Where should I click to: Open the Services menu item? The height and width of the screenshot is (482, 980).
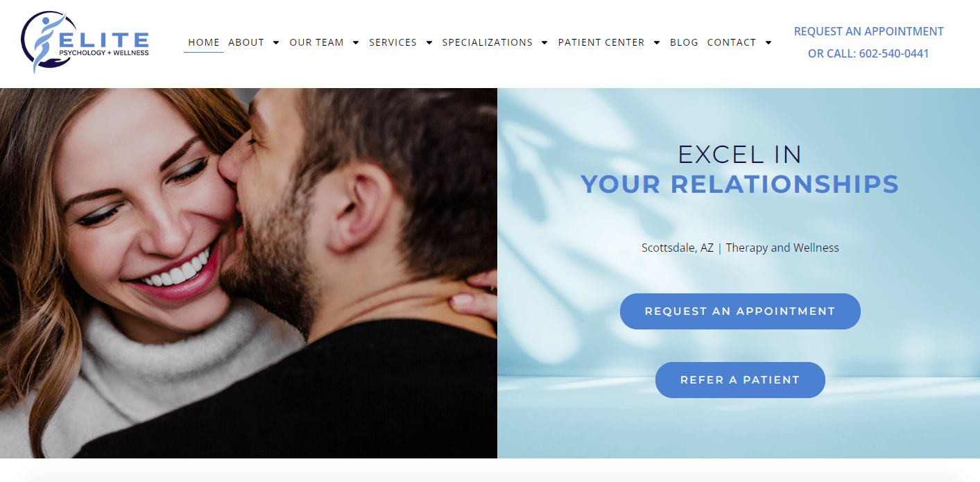point(393,42)
